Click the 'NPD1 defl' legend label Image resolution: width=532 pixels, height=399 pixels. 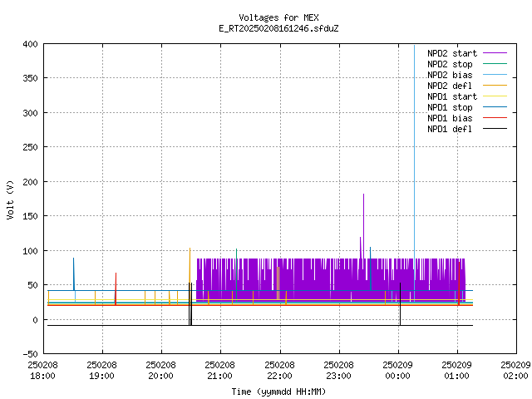450,130
